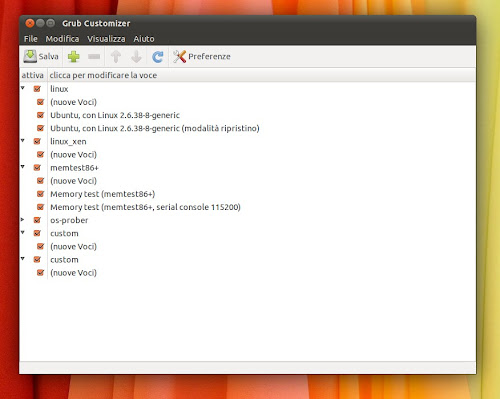The width and height of the screenshot is (500, 399).
Task: Close the Grub Customizer window
Action: click(x=30, y=23)
